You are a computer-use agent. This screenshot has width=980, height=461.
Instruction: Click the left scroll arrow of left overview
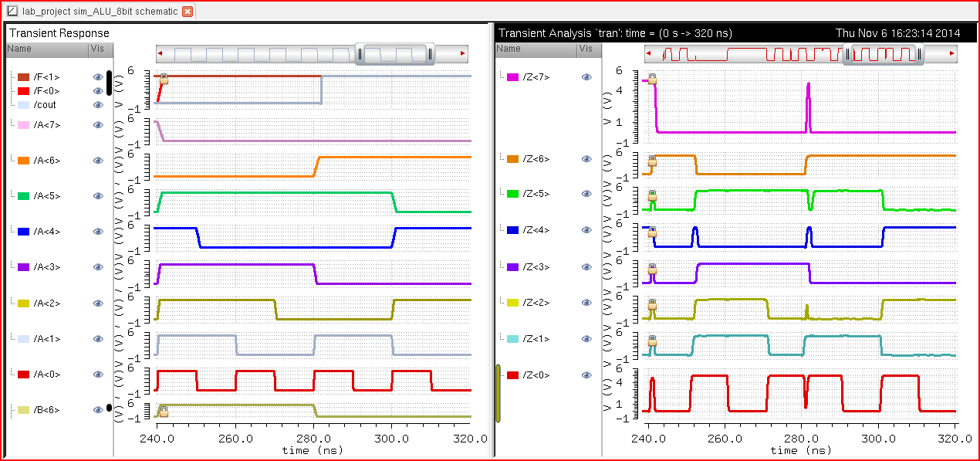160,53
